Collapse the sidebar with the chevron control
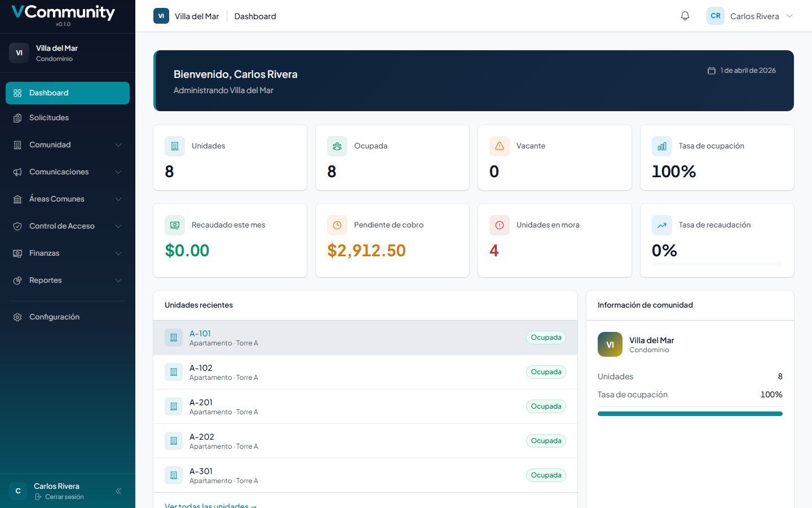 118,491
